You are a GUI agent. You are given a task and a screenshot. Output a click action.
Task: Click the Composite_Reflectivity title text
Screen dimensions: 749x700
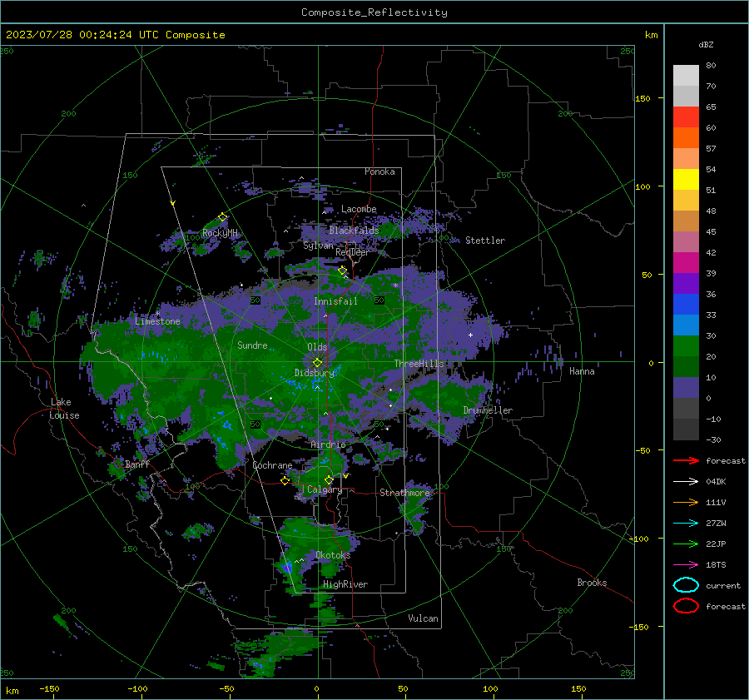point(374,12)
